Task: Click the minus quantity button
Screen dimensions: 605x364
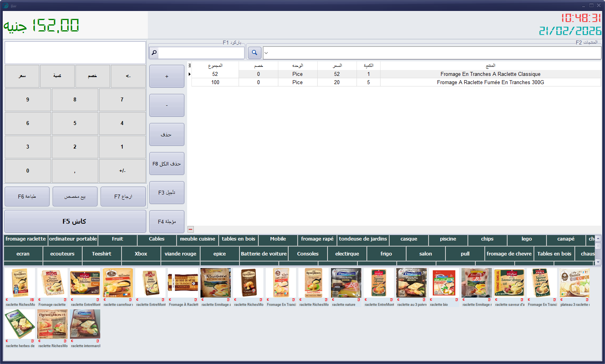Action: [167, 105]
